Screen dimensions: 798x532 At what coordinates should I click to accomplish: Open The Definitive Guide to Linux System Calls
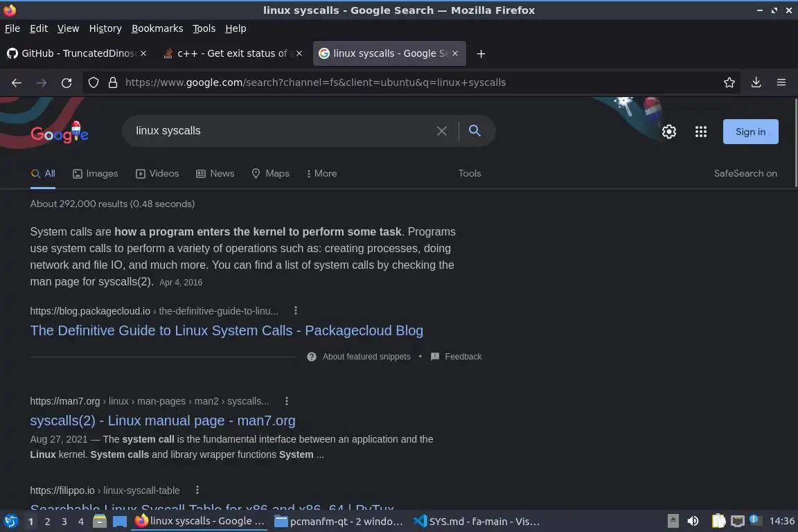point(227,331)
